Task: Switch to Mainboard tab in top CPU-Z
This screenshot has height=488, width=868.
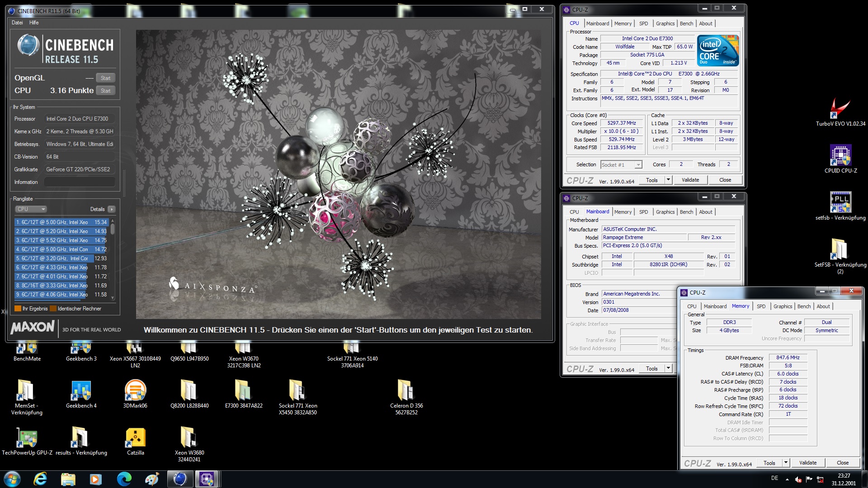Action: (x=598, y=23)
